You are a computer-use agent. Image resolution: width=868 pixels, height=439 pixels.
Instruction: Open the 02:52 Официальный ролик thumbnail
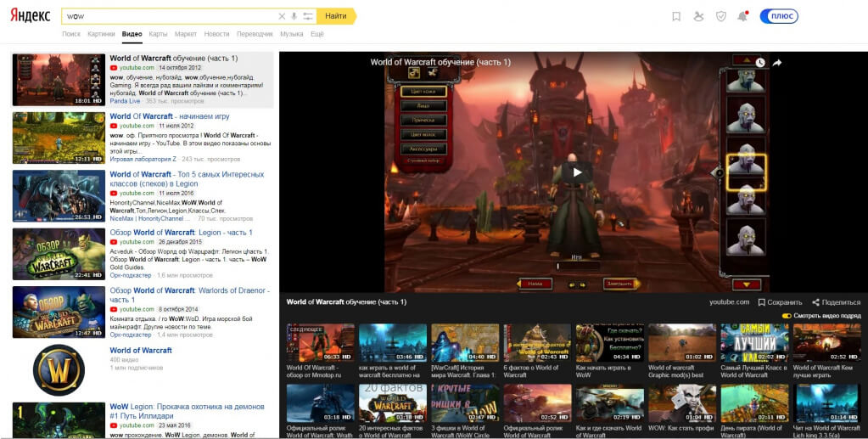(x=537, y=403)
